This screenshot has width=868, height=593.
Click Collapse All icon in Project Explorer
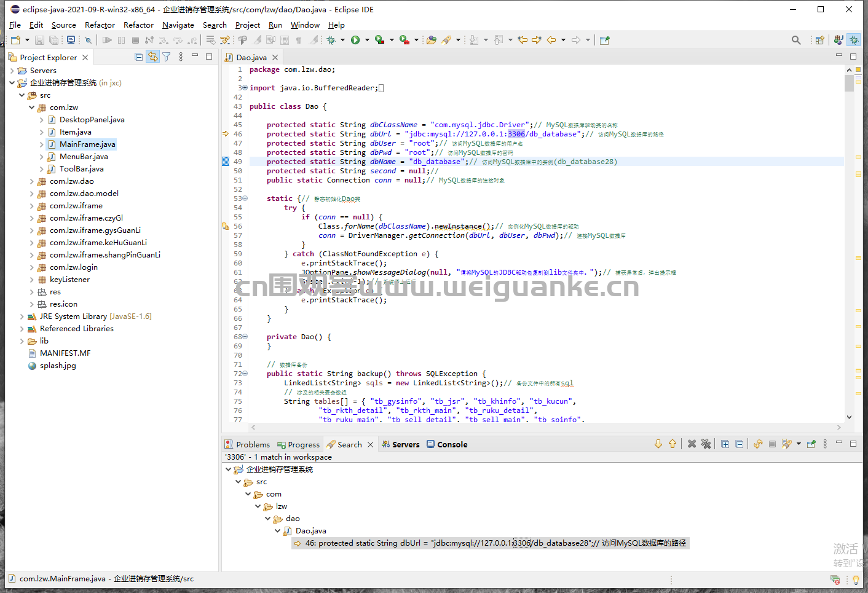point(139,57)
